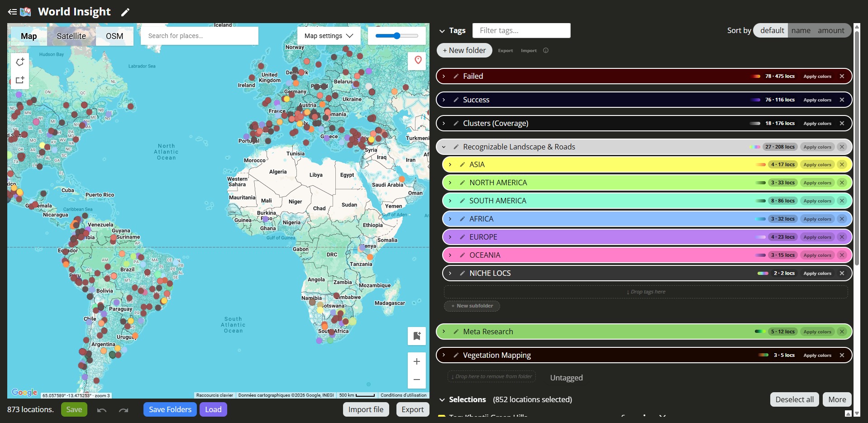The image size is (868, 423).
Task: Switch to OSM map view
Action: (114, 36)
